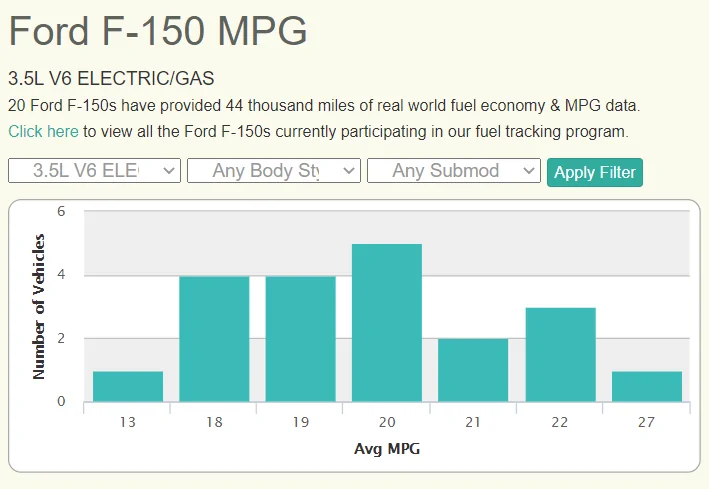This screenshot has width=709, height=489.
Task: Open the Any Submodel dropdown
Action: pyautogui.click(x=454, y=171)
